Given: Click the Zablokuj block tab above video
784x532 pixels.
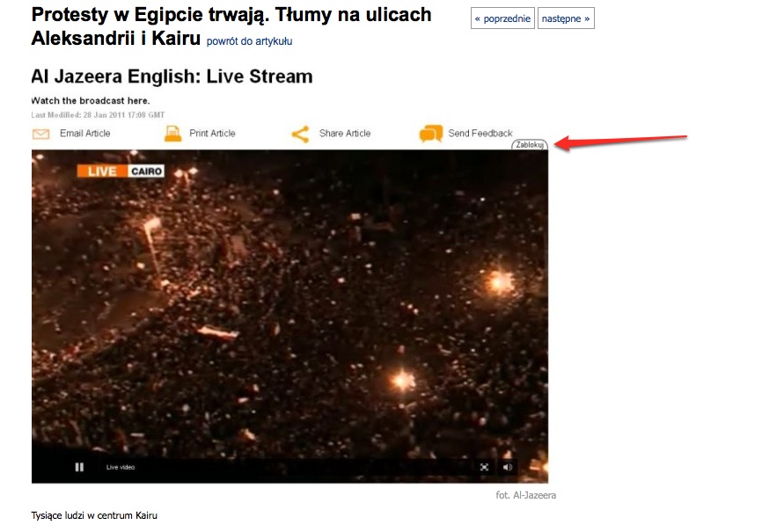Looking at the screenshot, I should click(x=530, y=144).
